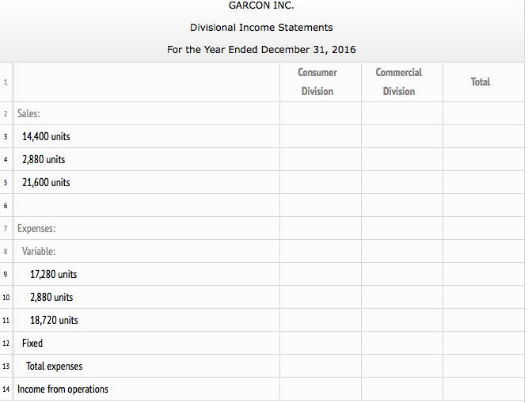Click the 'Fixed' expense row label

tap(32, 343)
